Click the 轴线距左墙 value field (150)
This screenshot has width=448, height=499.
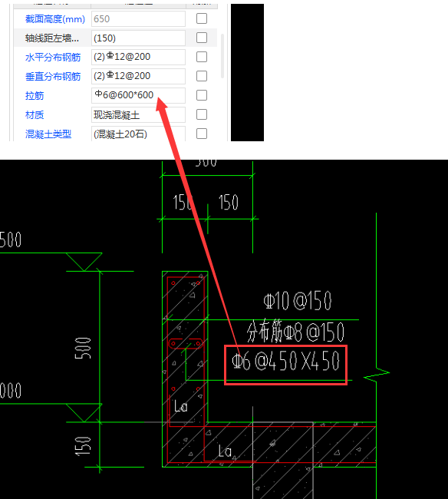coord(138,38)
